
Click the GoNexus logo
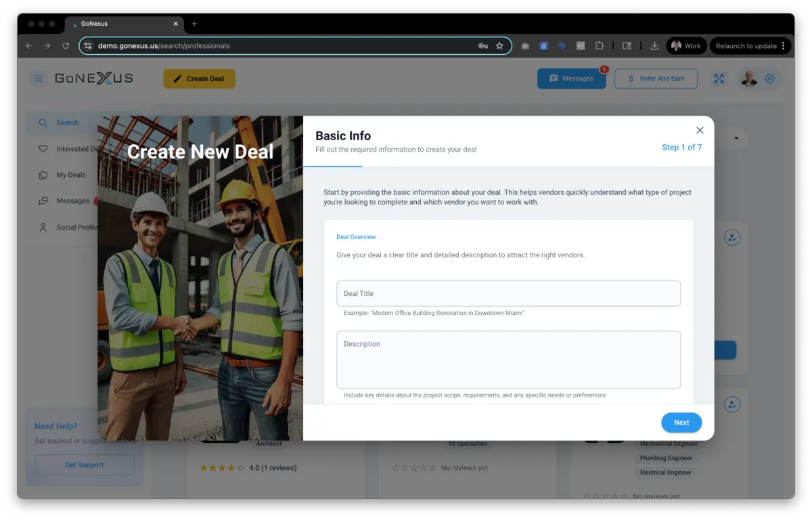click(x=94, y=79)
